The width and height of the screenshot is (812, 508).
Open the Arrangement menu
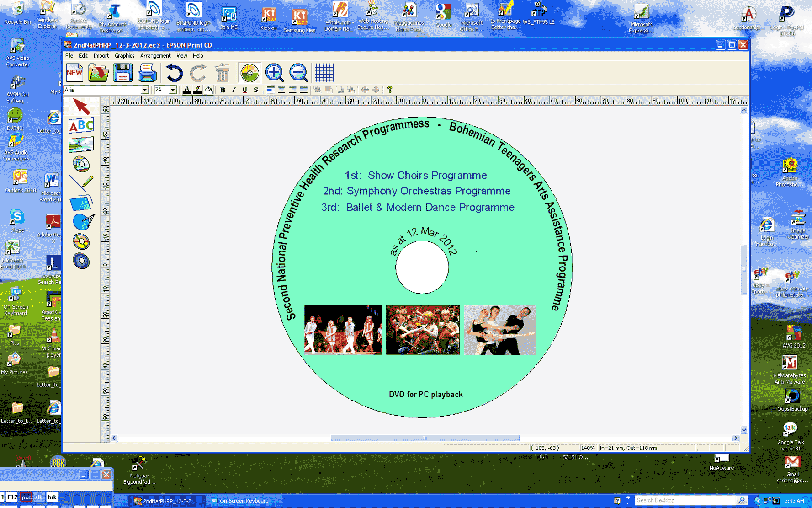point(155,56)
